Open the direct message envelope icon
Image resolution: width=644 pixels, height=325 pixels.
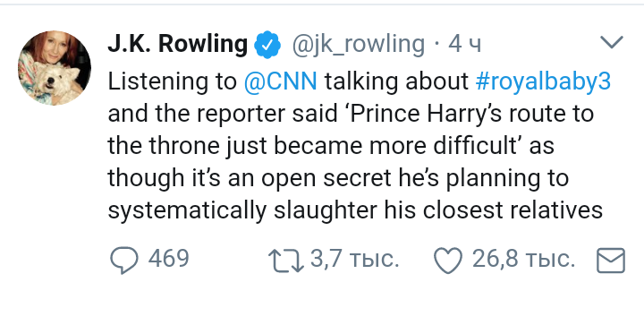[611, 261]
